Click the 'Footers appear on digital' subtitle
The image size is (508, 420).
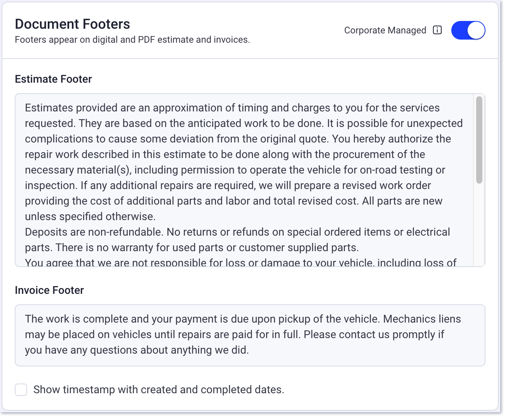click(132, 40)
